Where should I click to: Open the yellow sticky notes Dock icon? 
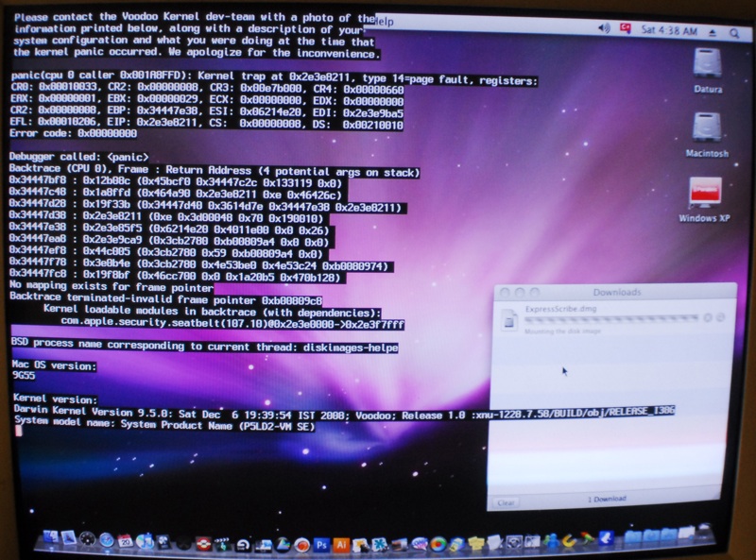pos(476,543)
